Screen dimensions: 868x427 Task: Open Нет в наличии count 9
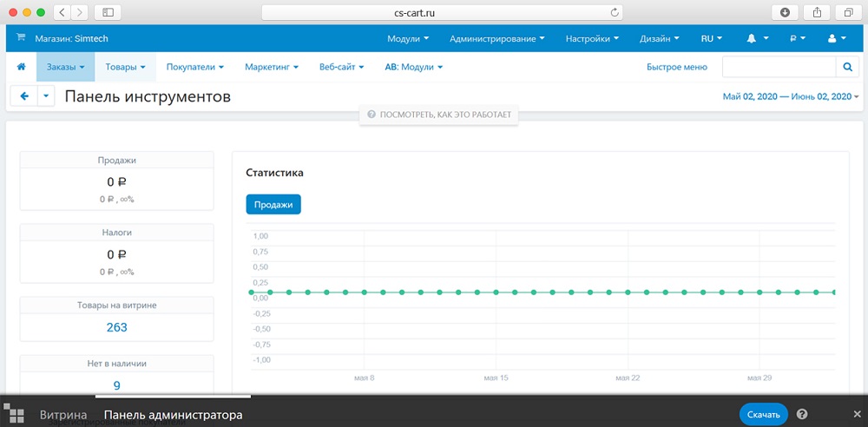click(x=117, y=385)
